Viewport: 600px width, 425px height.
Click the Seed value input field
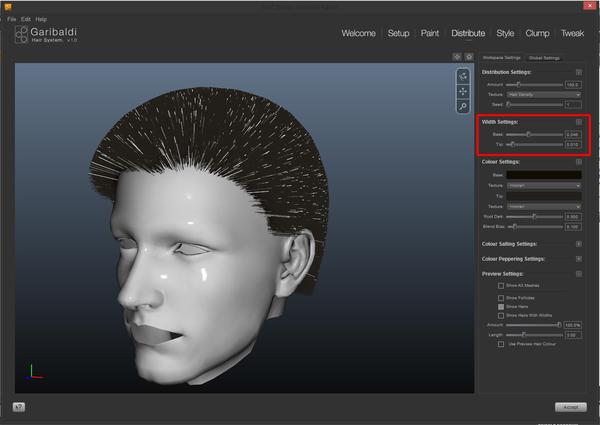click(572, 104)
